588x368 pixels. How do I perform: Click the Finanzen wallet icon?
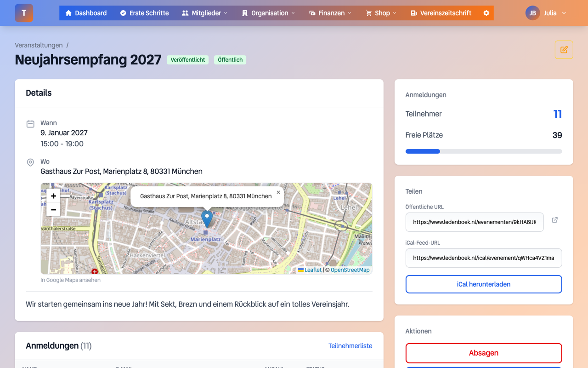click(x=312, y=13)
